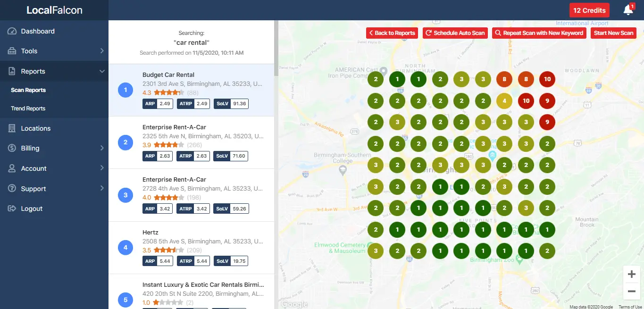This screenshot has width=644, height=309.
Task: Click the Tools briefcase icon
Action: (x=12, y=51)
